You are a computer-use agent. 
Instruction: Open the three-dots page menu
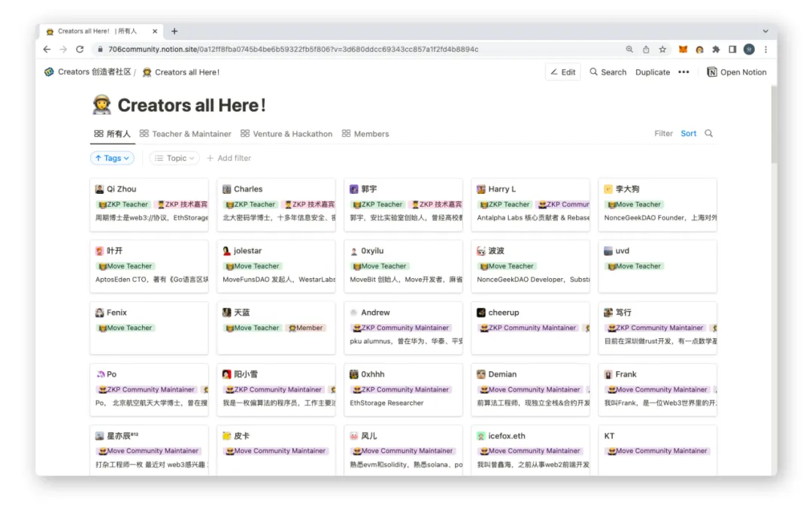click(x=683, y=72)
